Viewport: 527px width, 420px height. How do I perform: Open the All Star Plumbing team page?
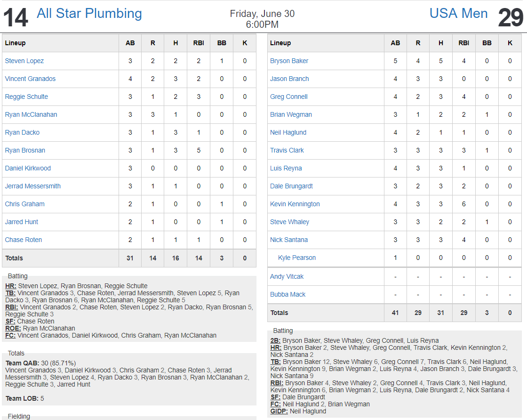tap(89, 14)
